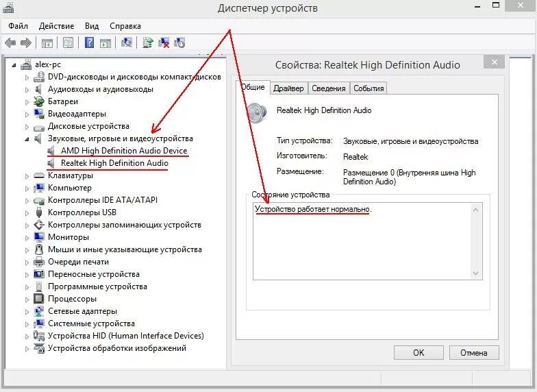Expand the Компьютер category
The image size is (537, 392).
tap(27, 188)
